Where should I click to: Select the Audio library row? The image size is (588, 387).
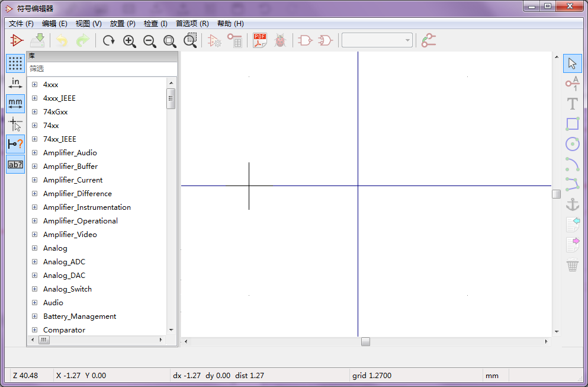pyautogui.click(x=53, y=302)
